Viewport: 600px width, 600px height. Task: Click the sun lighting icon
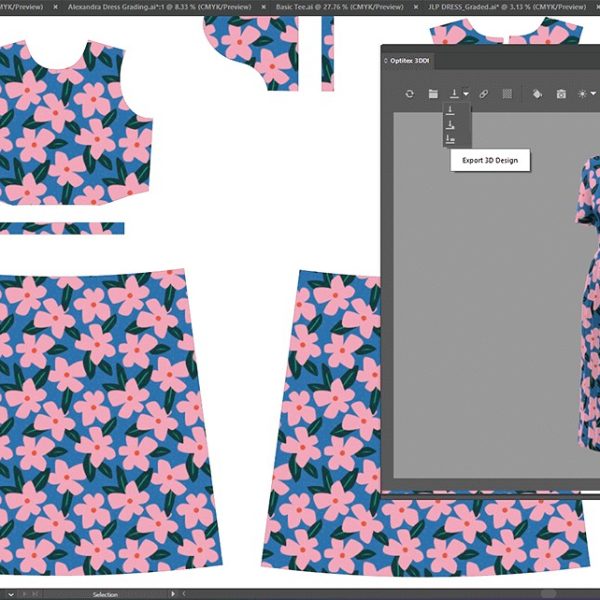pyautogui.click(x=582, y=94)
